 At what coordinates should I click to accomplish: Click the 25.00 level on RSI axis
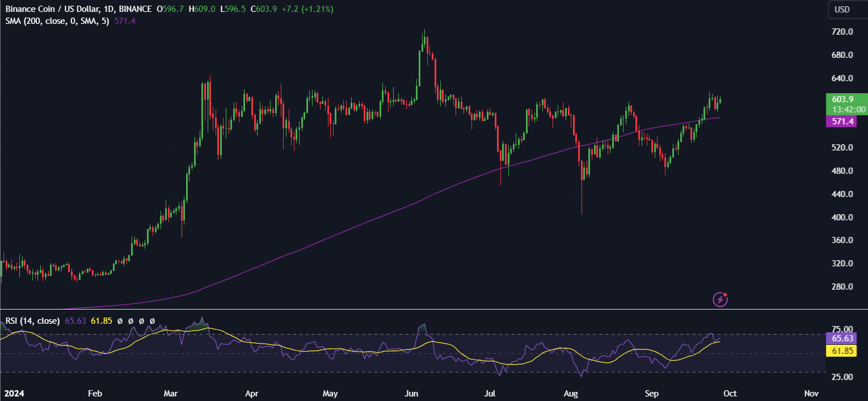point(843,377)
